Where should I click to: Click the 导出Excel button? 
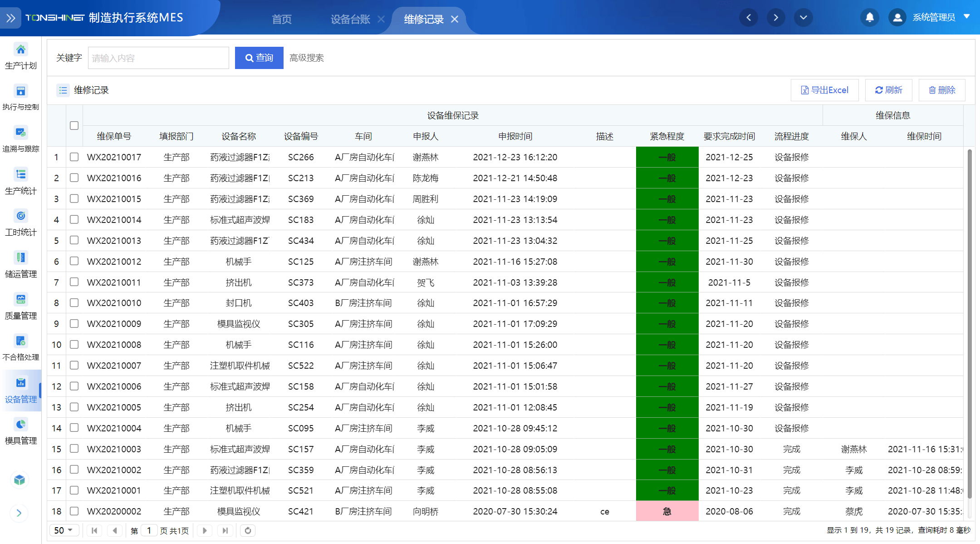824,90
